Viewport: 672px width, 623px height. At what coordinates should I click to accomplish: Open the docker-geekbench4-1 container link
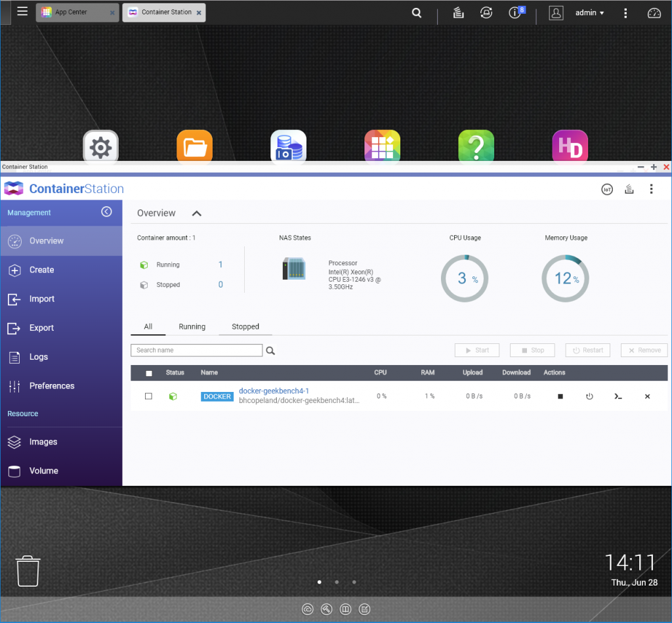274,391
